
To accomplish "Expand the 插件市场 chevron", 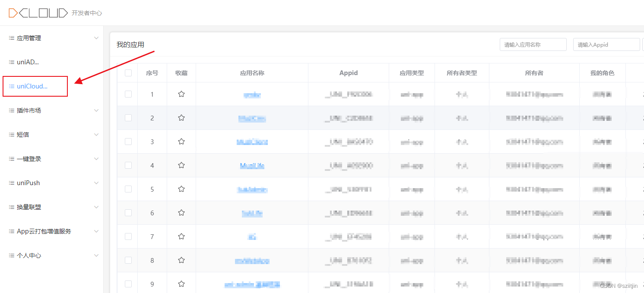I will click(x=96, y=110).
